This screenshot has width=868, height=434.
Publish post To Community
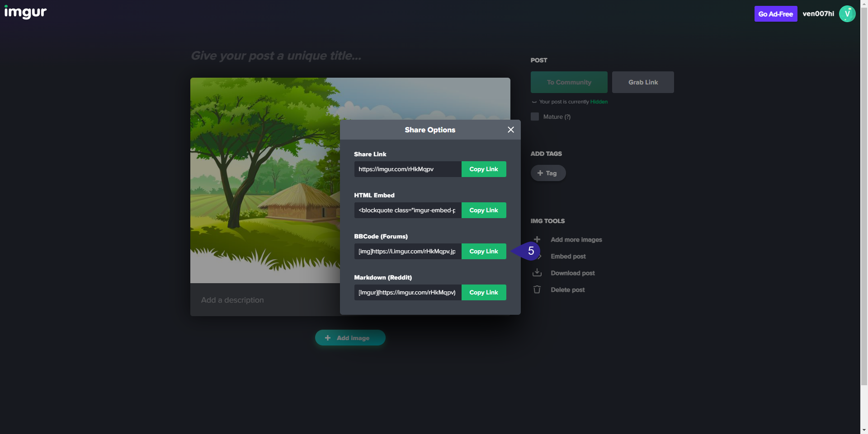(x=569, y=82)
